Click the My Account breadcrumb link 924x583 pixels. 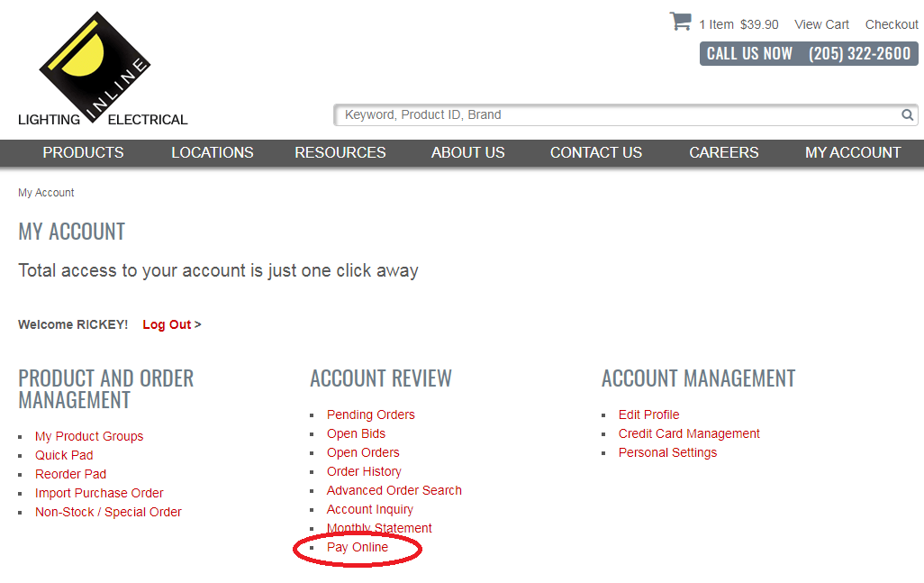[46, 192]
